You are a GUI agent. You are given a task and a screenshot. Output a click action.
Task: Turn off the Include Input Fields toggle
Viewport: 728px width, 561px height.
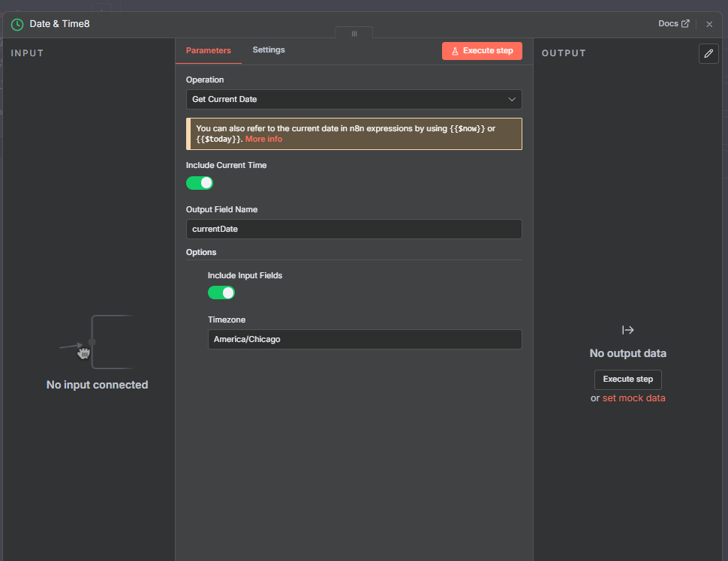(x=221, y=292)
